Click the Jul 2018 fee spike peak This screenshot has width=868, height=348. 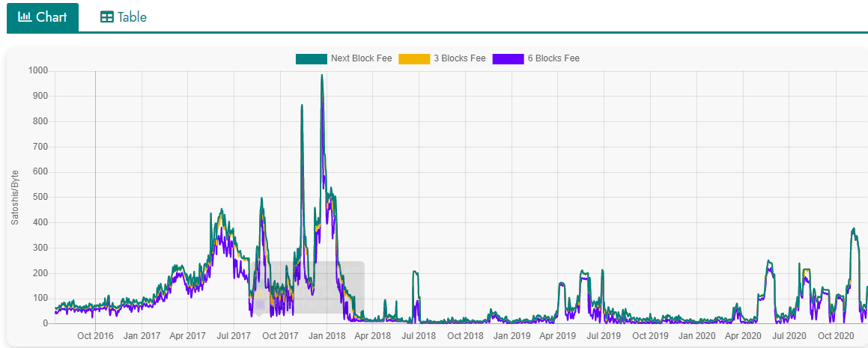click(x=416, y=272)
